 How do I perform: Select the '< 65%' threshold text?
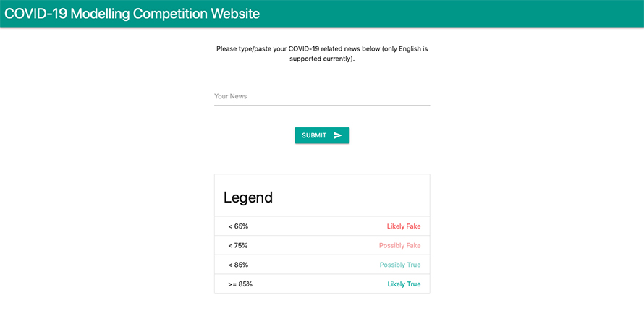click(238, 226)
